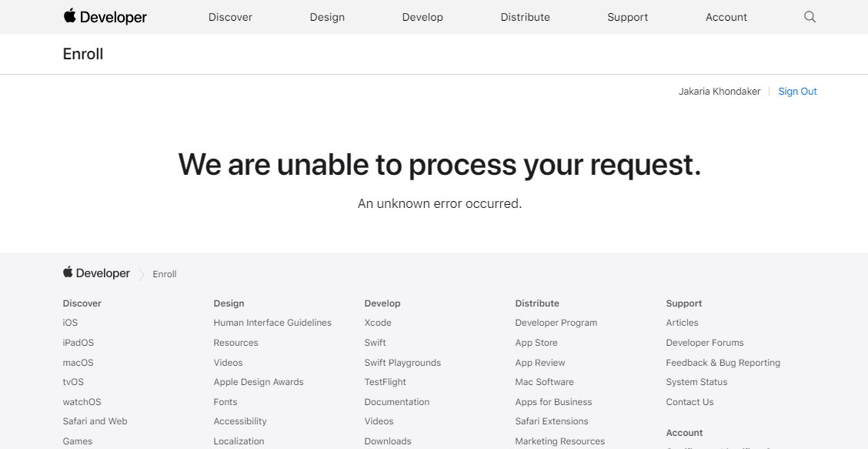Select Discover from the header navigation

tap(230, 16)
